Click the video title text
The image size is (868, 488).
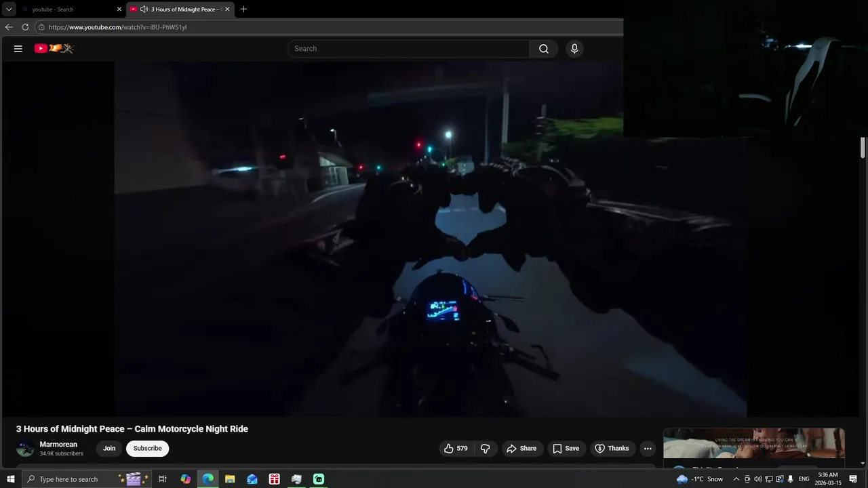[132, 429]
